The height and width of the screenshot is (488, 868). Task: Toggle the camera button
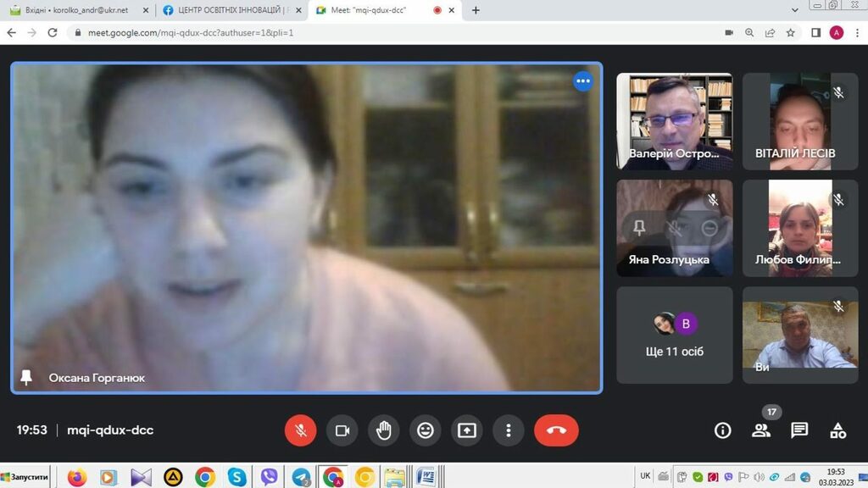(342, 430)
